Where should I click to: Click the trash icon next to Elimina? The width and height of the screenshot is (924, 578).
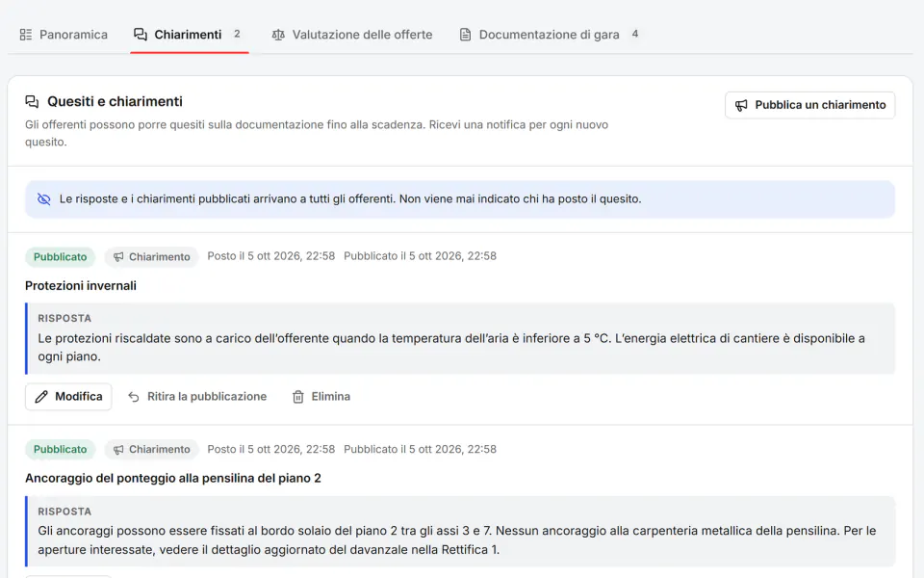[298, 397]
